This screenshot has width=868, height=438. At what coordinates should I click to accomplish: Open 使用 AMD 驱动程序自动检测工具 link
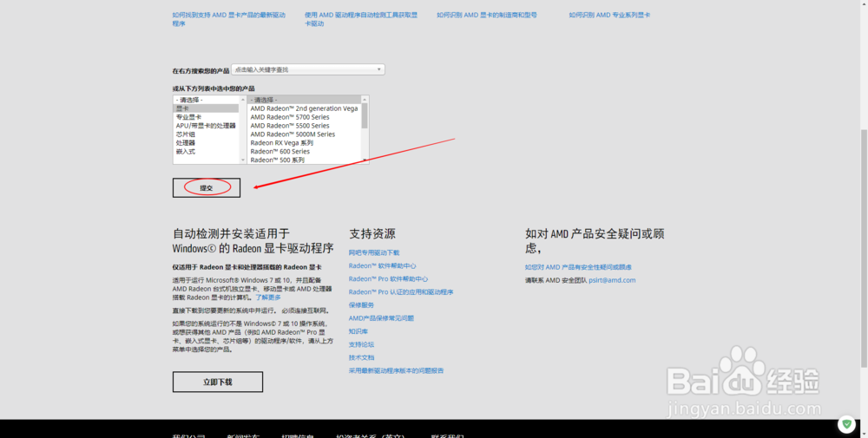(x=361, y=19)
